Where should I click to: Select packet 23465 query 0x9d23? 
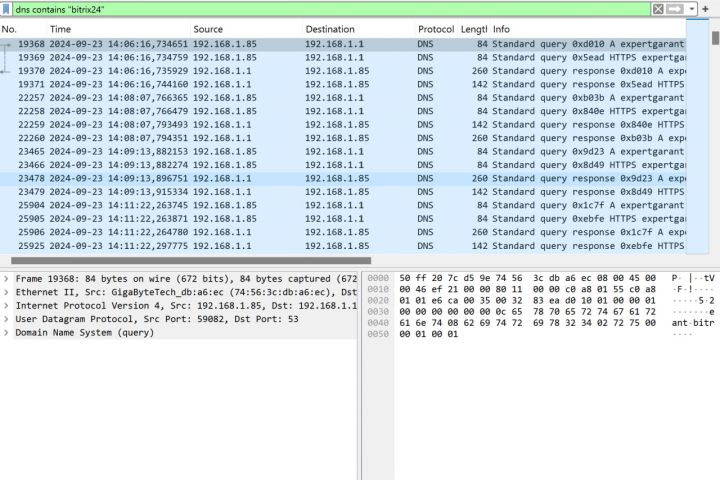(x=343, y=152)
